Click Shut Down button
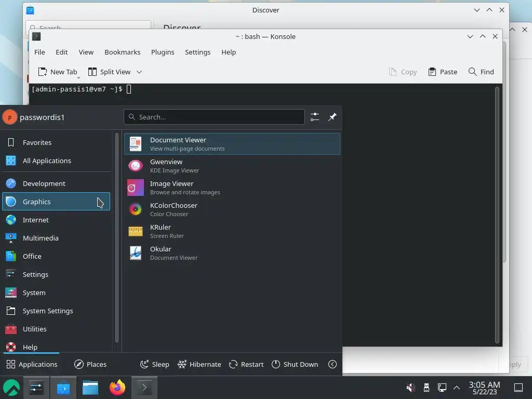Viewport: 532px width, 399px height. pyautogui.click(x=295, y=364)
